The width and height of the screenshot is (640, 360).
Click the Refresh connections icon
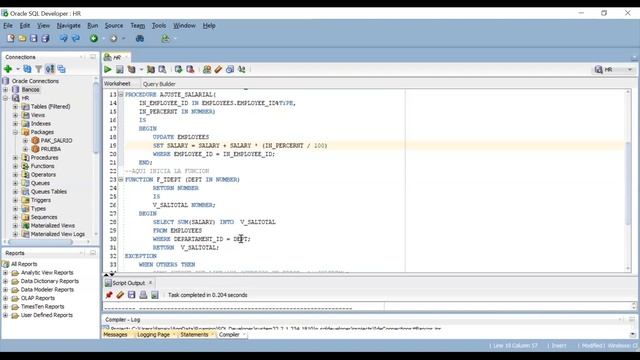tap(27, 69)
